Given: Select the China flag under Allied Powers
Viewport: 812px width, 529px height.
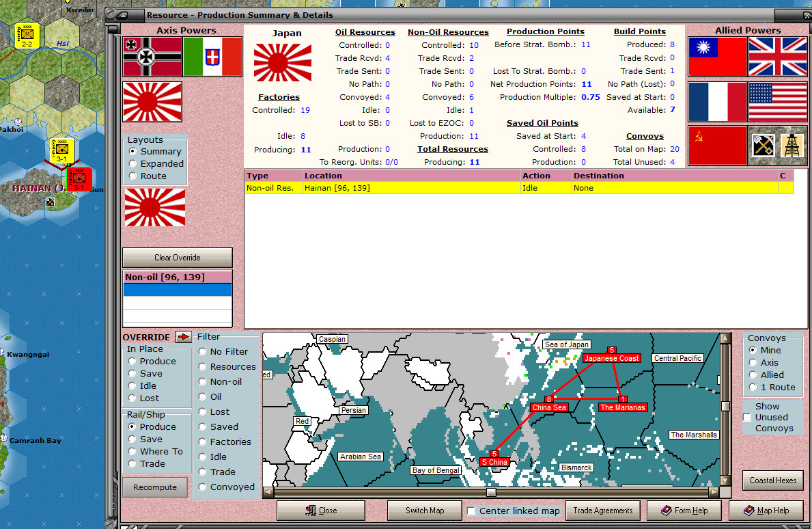Looking at the screenshot, I should (717, 57).
